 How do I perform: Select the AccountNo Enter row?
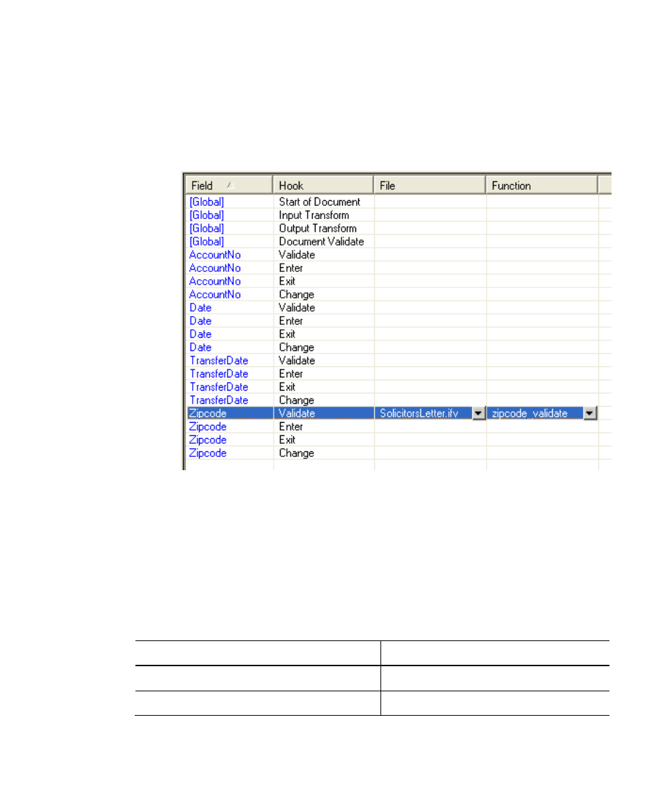(398, 268)
